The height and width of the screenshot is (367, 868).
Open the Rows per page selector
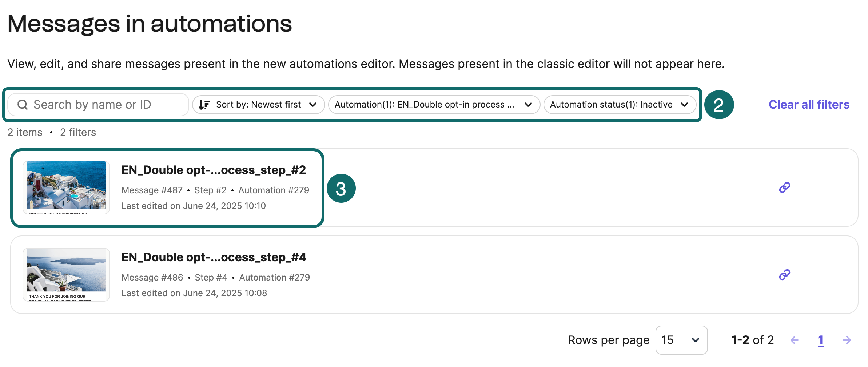(681, 340)
